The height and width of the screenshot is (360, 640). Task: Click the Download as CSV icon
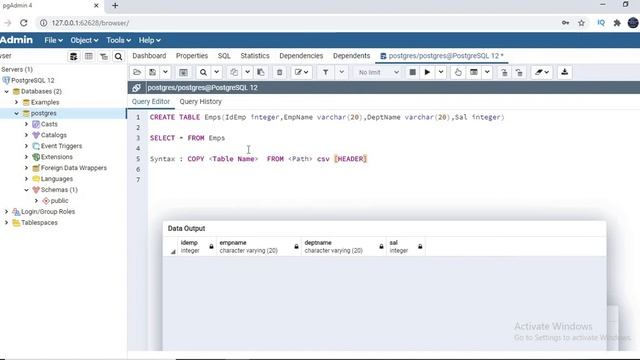click(x=564, y=72)
